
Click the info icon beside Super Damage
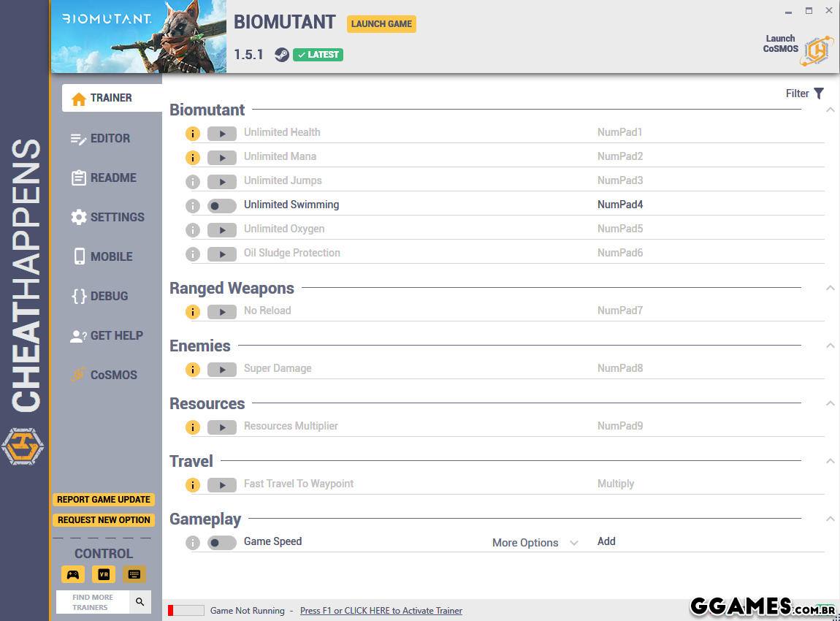click(192, 369)
